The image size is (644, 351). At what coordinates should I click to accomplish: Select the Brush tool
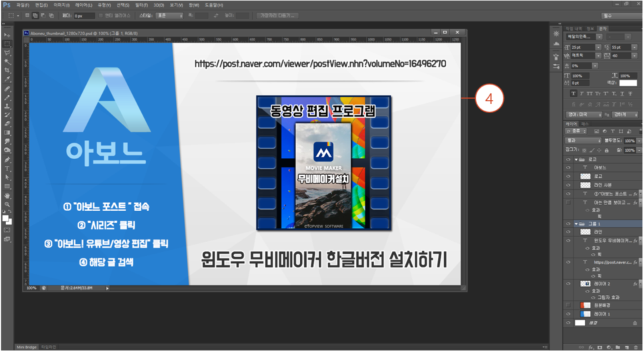7,97
